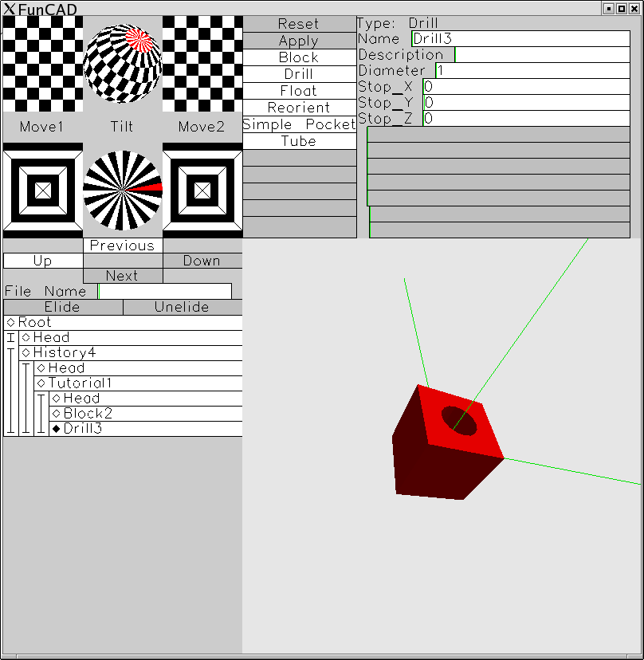The height and width of the screenshot is (660, 644).
Task: Click the right nested-squares zoom control
Action: pos(202,191)
